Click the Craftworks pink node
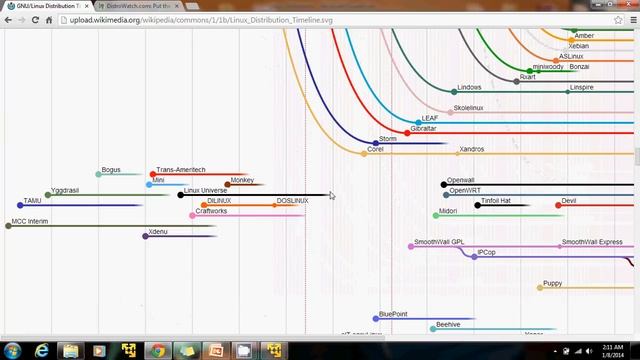The height and width of the screenshot is (360, 640). (192, 216)
